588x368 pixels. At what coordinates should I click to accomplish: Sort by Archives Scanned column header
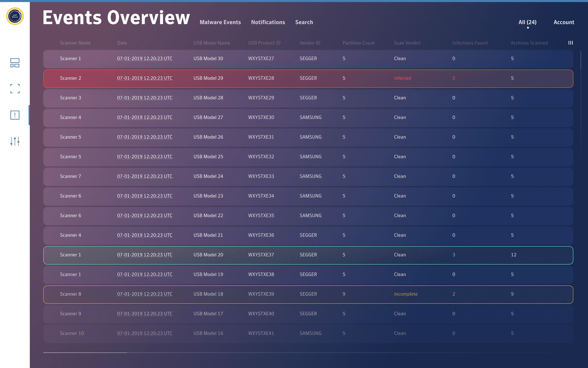[529, 43]
